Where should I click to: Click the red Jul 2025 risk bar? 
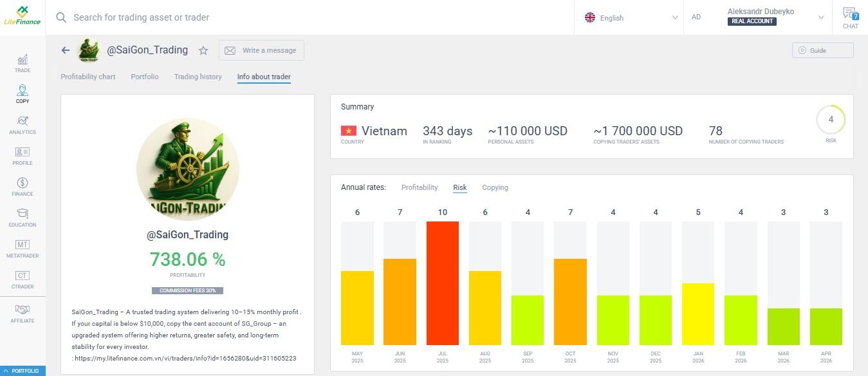coord(442,283)
